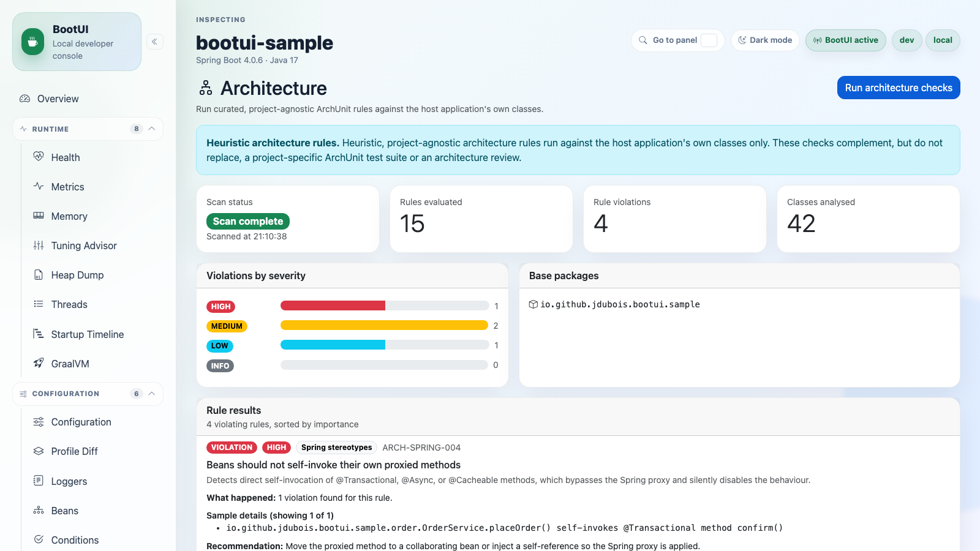Run architecture checks
This screenshot has height=551, width=980.
(899, 88)
